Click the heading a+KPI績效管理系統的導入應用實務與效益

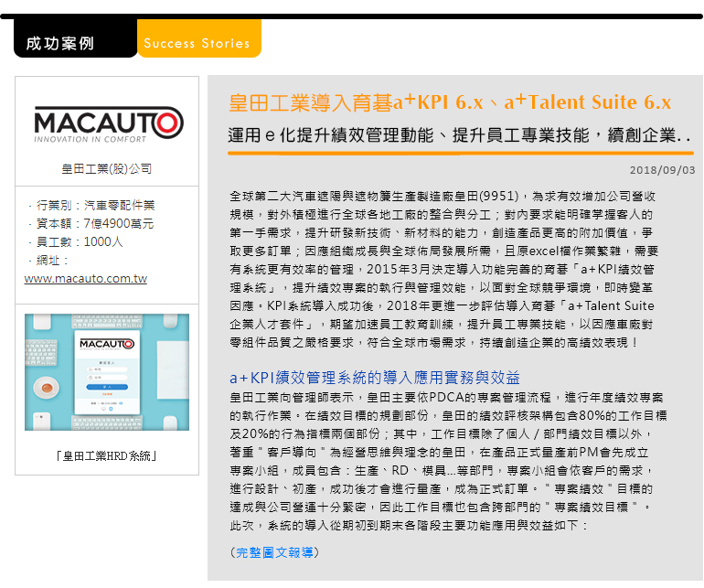point(375,378)
